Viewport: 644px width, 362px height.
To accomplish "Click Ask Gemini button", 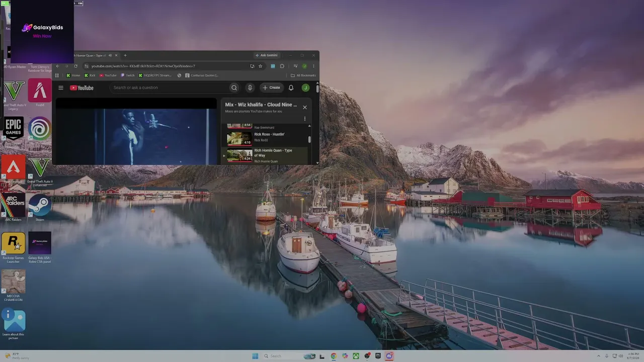I will [267, 55].
